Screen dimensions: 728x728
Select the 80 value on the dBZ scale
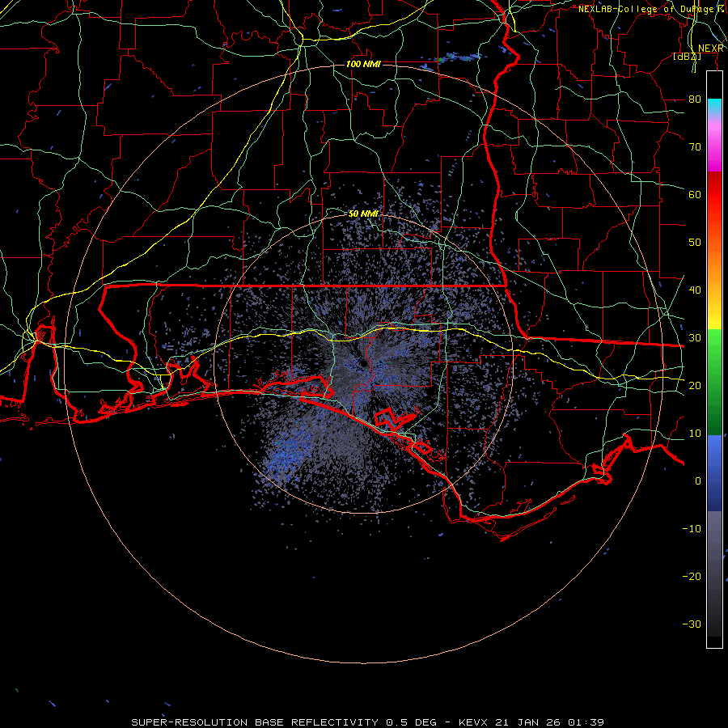pyautogui.click(x=695, y=99)
